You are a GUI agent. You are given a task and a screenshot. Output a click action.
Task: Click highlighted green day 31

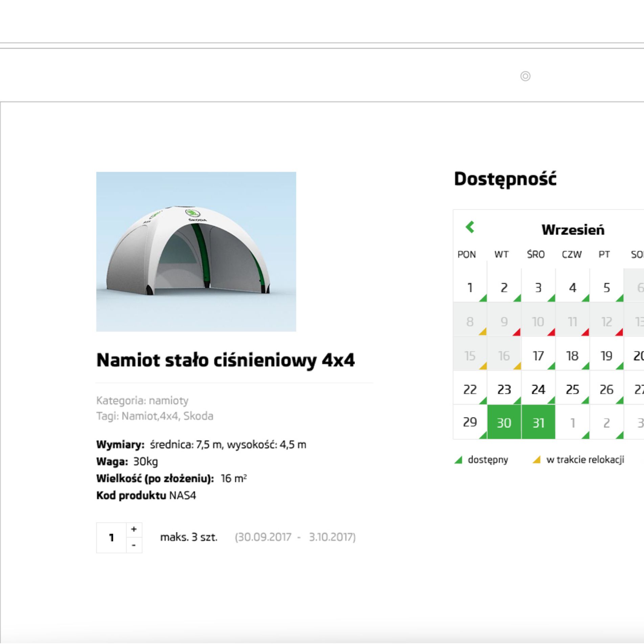pyautogui.click(x=538, y=422)
